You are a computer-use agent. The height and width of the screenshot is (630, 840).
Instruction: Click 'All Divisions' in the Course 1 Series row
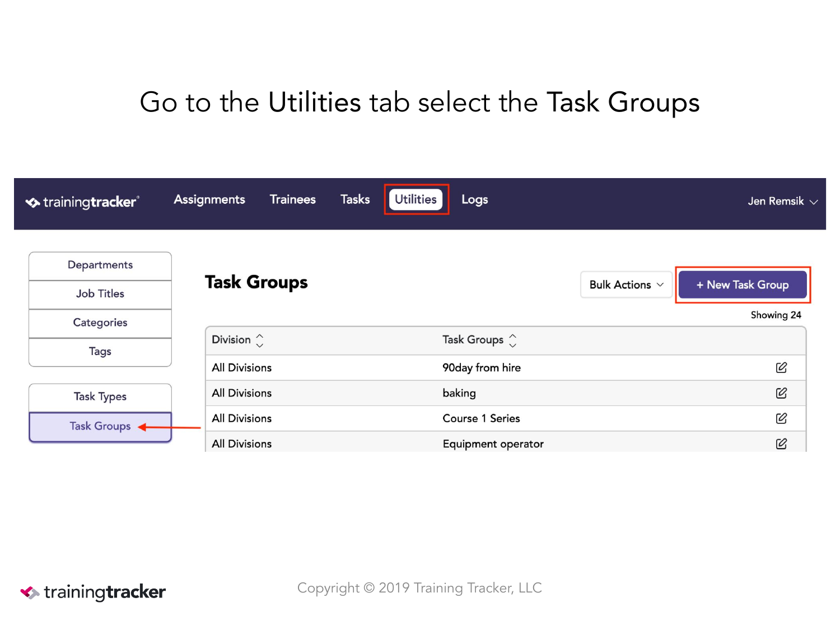[x=241, y=418]
